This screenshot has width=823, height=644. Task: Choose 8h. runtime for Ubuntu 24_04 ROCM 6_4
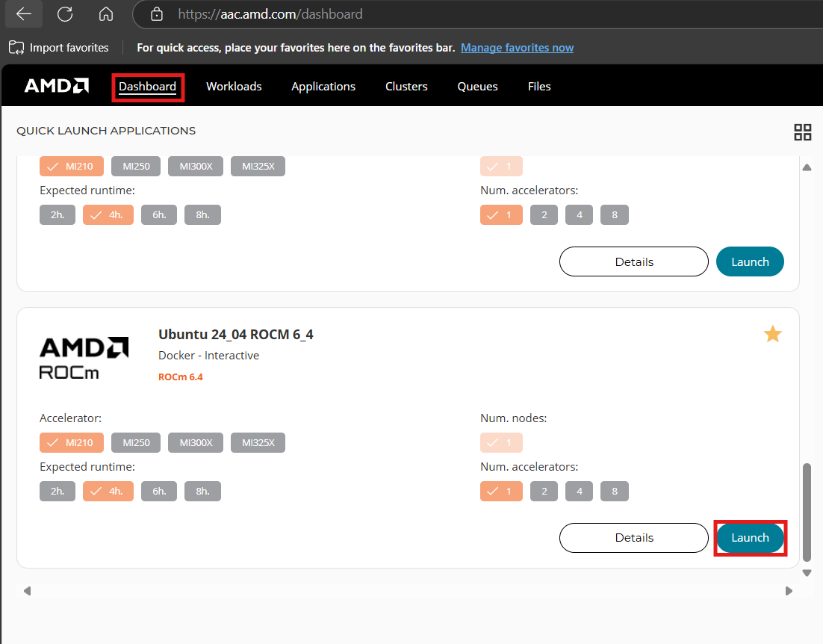(202, 492)
